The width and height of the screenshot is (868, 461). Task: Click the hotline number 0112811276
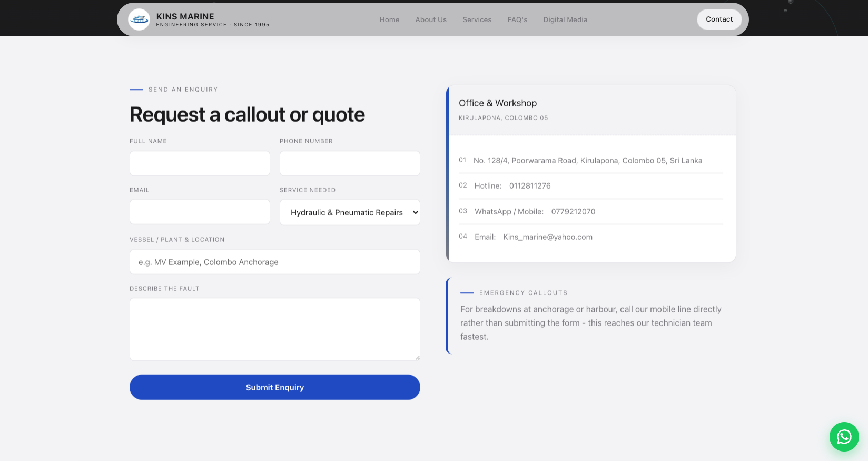click(x=530, y=186)
